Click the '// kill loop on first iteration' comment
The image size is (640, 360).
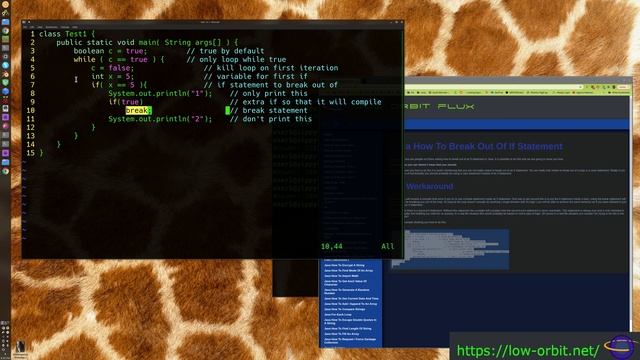coord(271,68)
